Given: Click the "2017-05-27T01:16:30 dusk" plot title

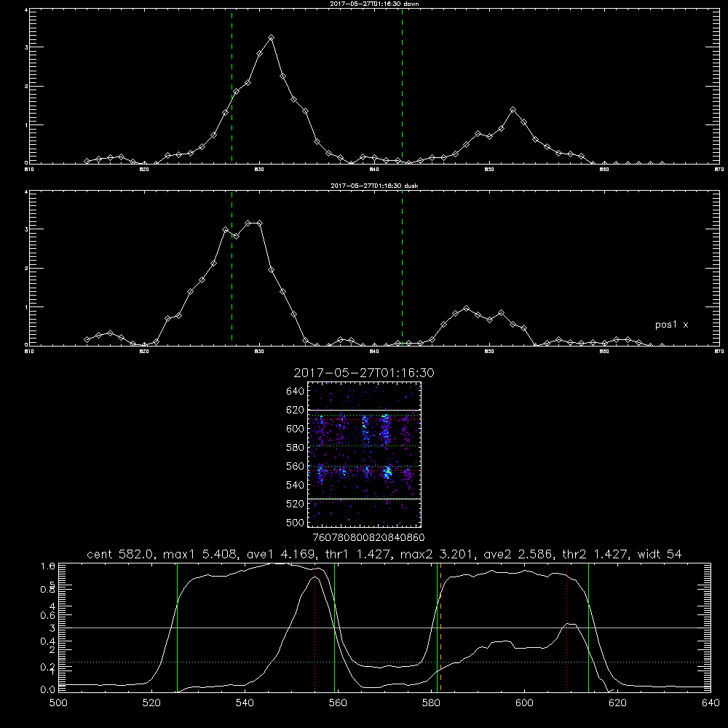Looking at the screenshot, I should pos(374,186).
